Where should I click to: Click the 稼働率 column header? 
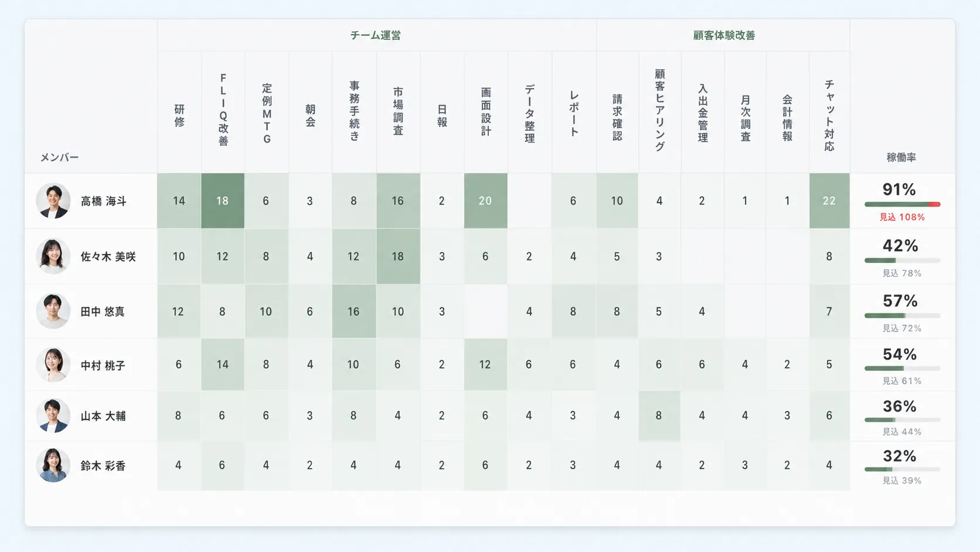(901, 157)
